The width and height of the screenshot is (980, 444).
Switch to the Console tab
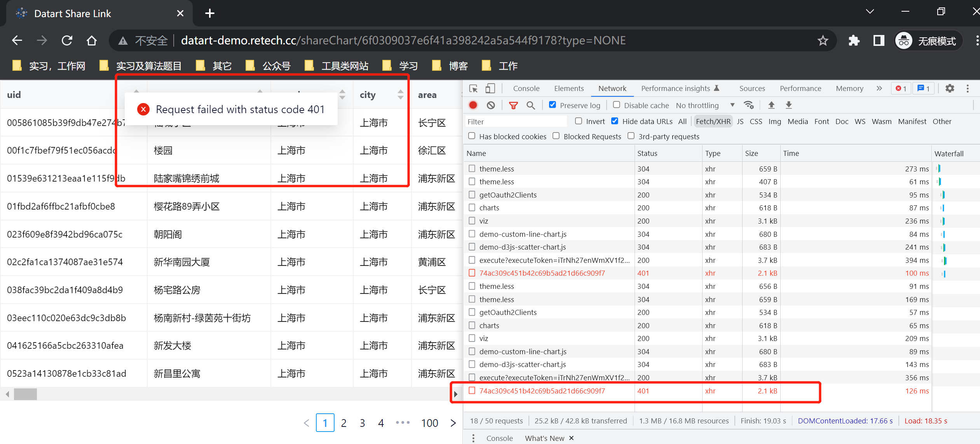(x=526, y=88)
